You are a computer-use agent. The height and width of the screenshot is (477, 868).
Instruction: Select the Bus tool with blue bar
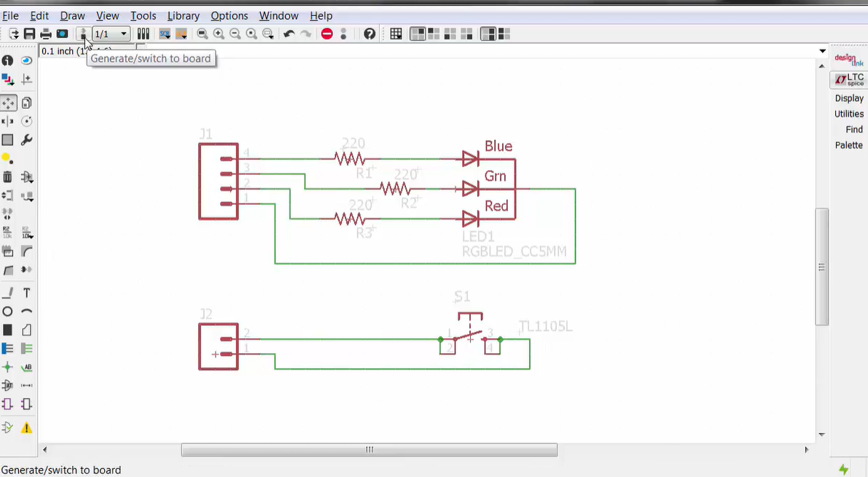(8, 349)
